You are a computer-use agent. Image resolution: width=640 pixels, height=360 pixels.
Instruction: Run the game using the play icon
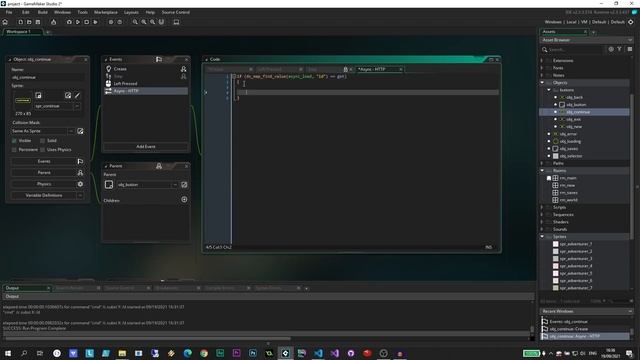(x=78, y=22)
